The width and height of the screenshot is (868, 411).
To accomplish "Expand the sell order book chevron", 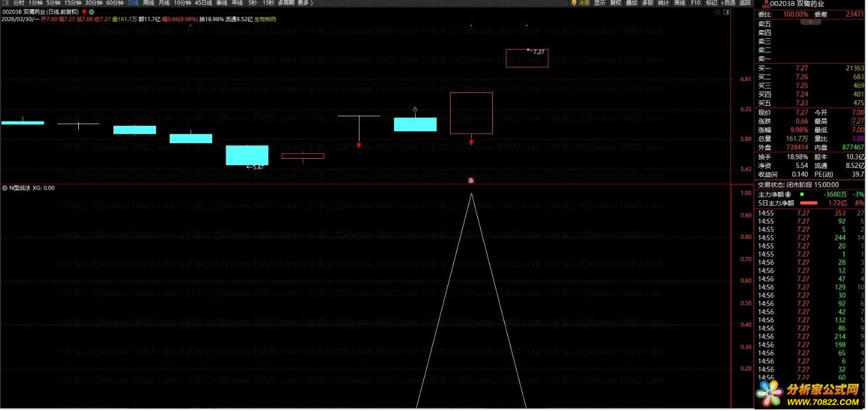I will click(x=810, y=23).
